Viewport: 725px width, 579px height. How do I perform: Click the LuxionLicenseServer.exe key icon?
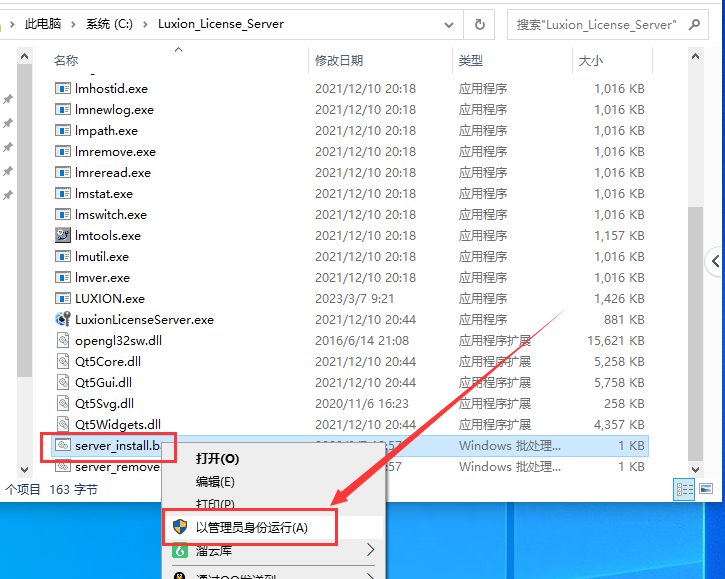[x=62, y=320]
